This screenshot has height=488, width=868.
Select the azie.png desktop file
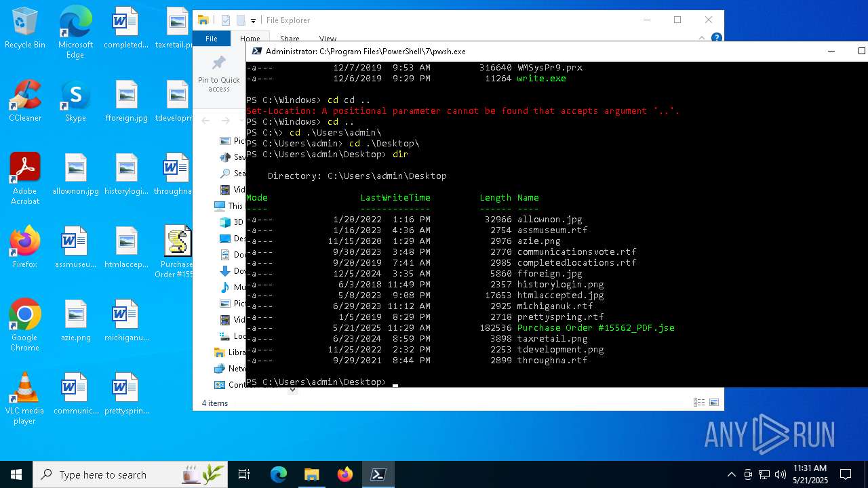coord(75,321)
